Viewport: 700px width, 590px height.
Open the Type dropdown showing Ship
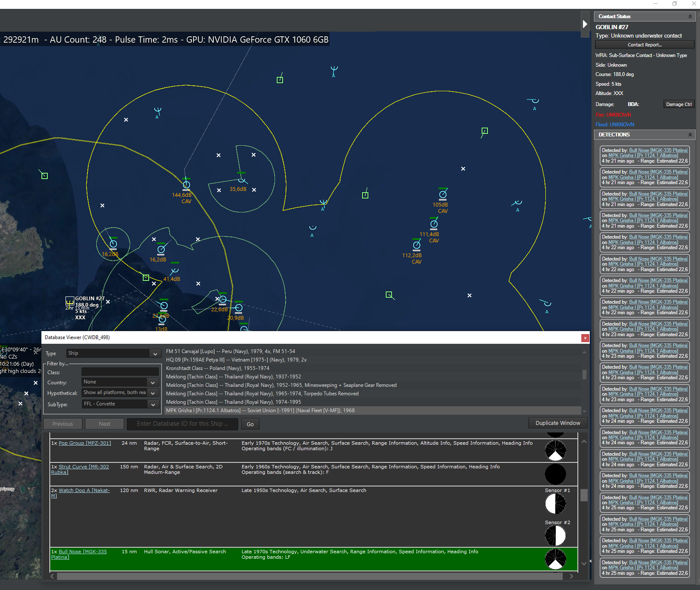click(113, 353)
